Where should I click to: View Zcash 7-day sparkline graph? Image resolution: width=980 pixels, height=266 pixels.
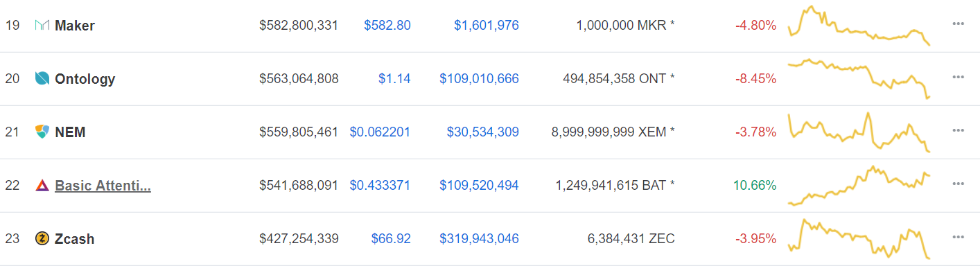859,239
